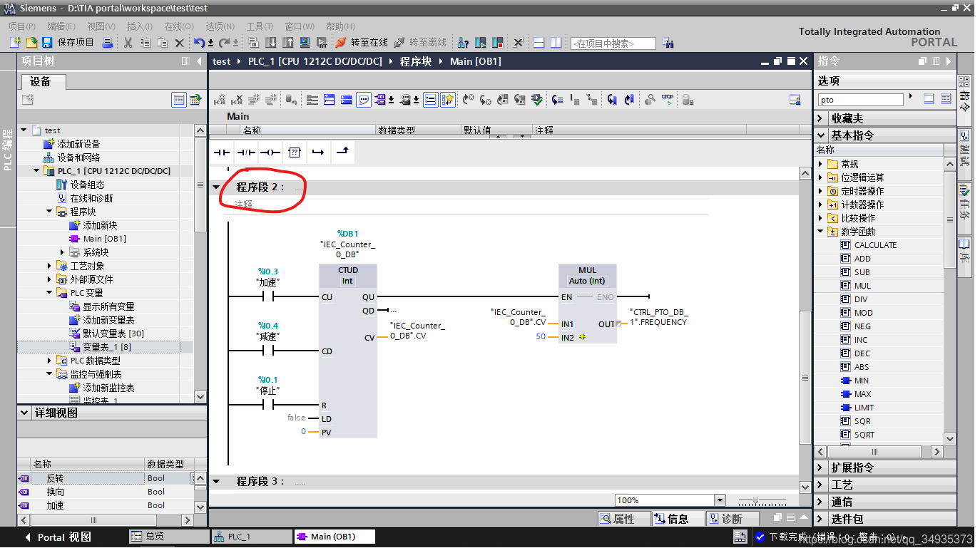
Task: Click the print icon in main toolbar
Action: (x=108, y=43)
